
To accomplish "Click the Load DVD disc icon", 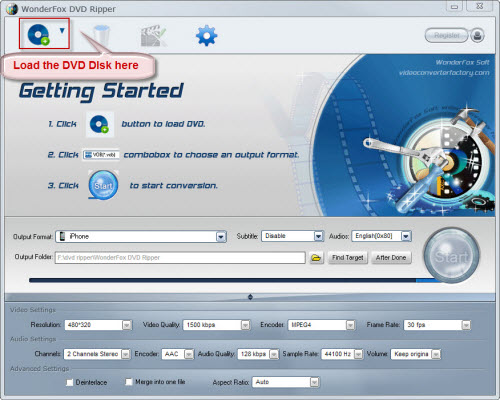I will pos(38,34).
